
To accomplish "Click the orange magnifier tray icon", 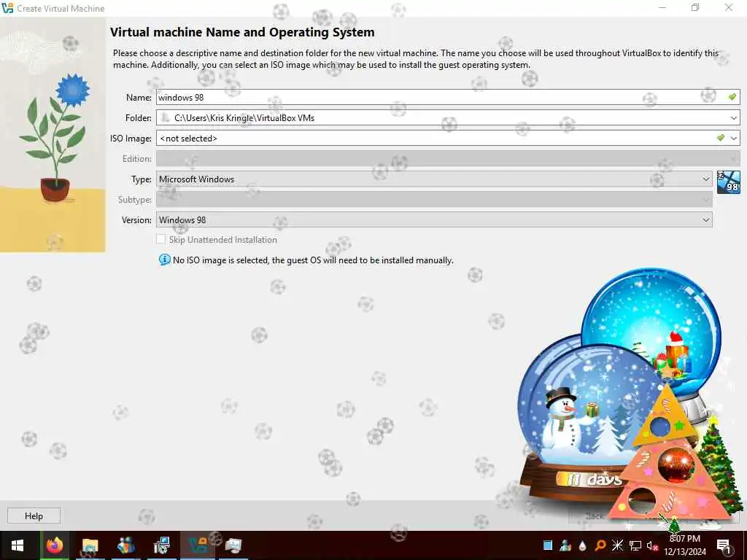I will 600,545.
